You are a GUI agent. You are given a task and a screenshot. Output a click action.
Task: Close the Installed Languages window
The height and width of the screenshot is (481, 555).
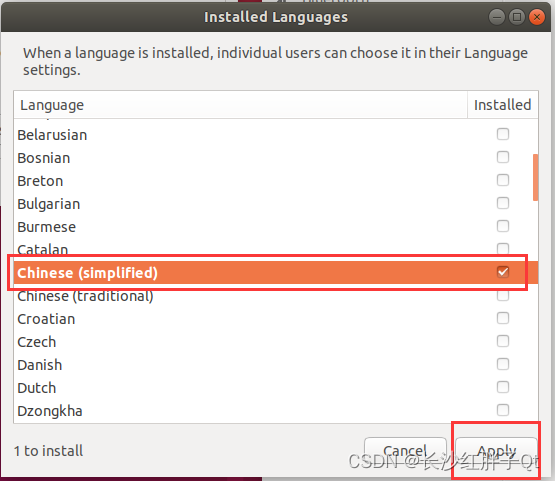(537, 17)
